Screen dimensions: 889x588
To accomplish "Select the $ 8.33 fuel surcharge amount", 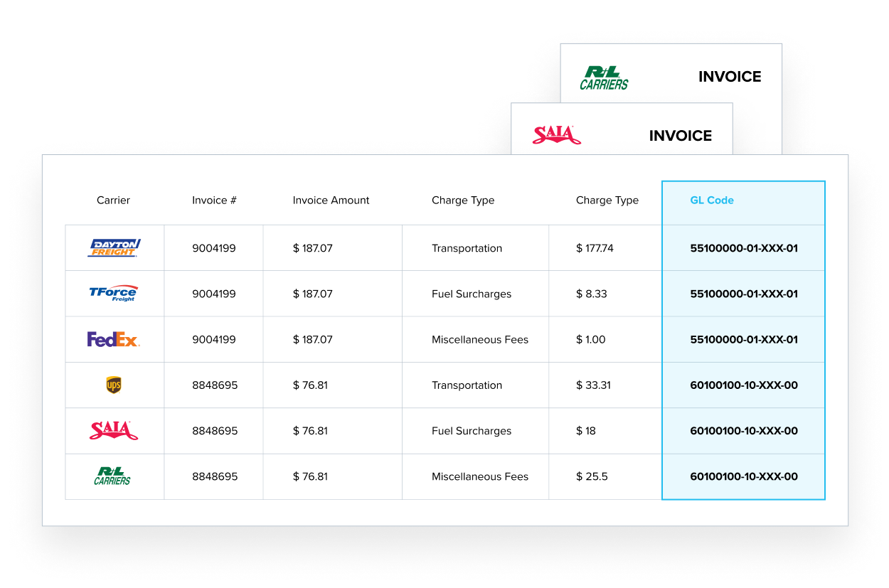I will pyautogui.click(x=592, y=294).
